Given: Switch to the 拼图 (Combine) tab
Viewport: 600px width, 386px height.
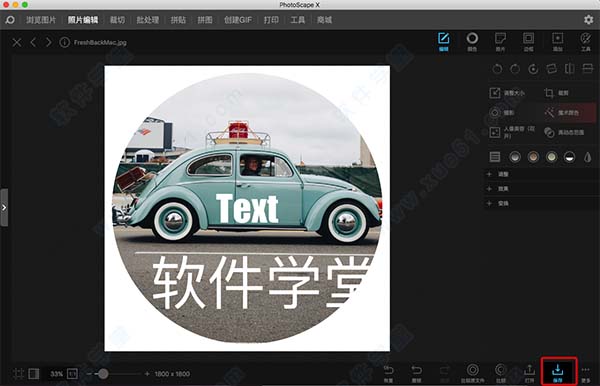Looking at the screenshot, I should [205, 20].
